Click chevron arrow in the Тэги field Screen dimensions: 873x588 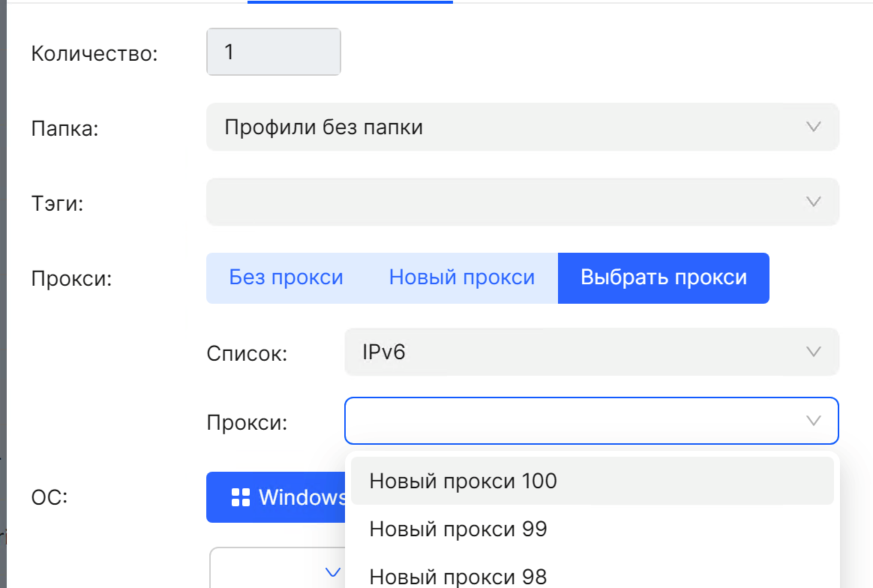[813, 201]
